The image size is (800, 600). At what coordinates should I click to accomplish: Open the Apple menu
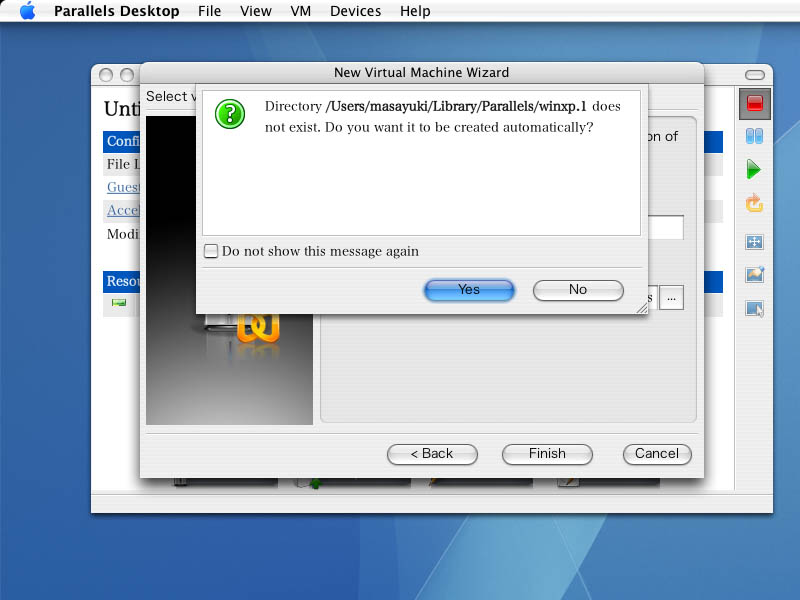27,11
